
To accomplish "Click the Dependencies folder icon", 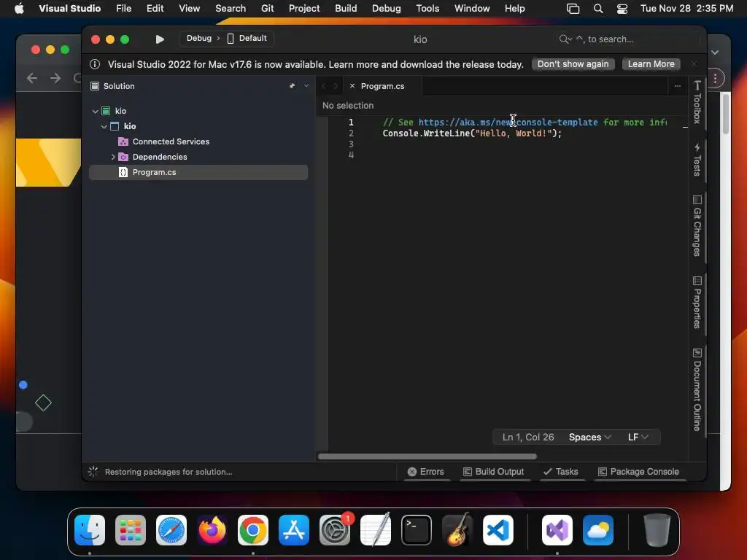I will (123, 157).
